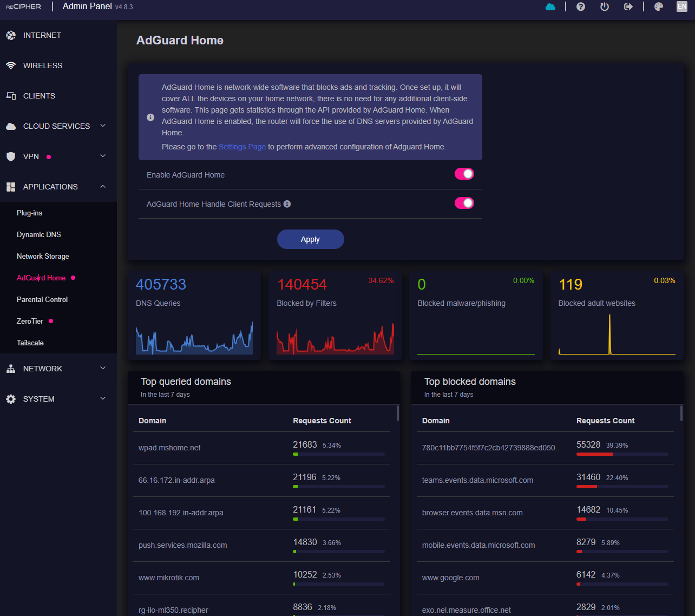Click info icon beside Handle Client Requests
The height and width of the screenshot is (616, 695).
[x=287, y=204]
